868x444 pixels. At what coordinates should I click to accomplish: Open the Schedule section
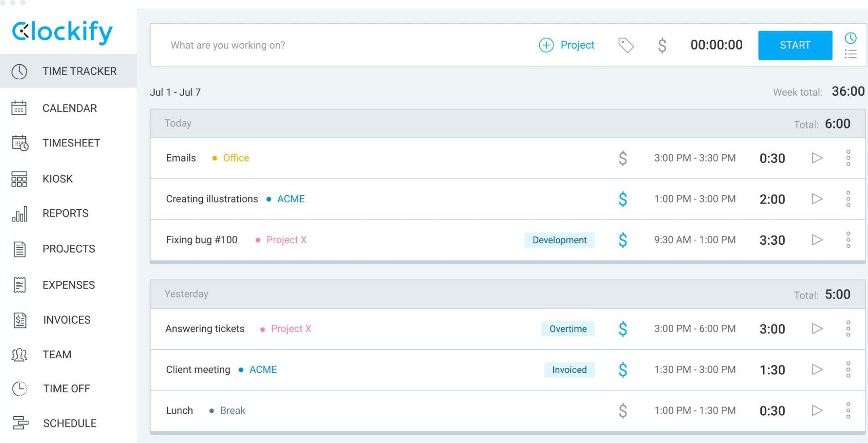point(70,423)
